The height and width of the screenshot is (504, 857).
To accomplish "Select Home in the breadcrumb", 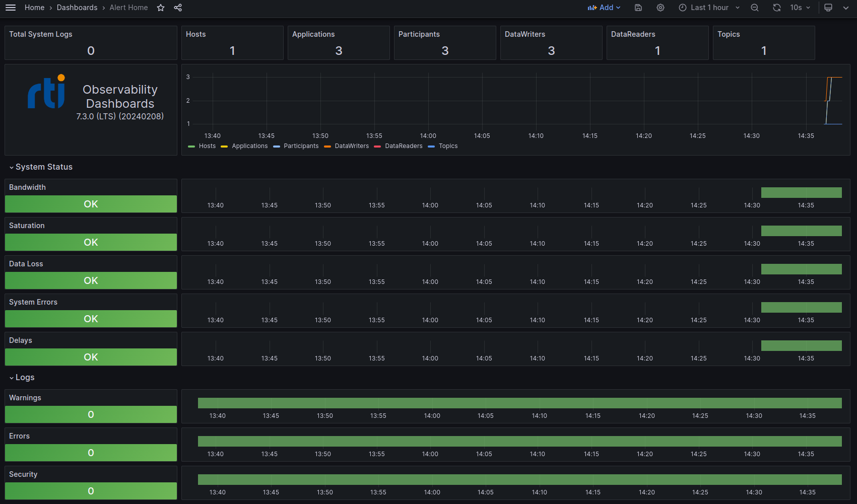I will pos(34,8).
